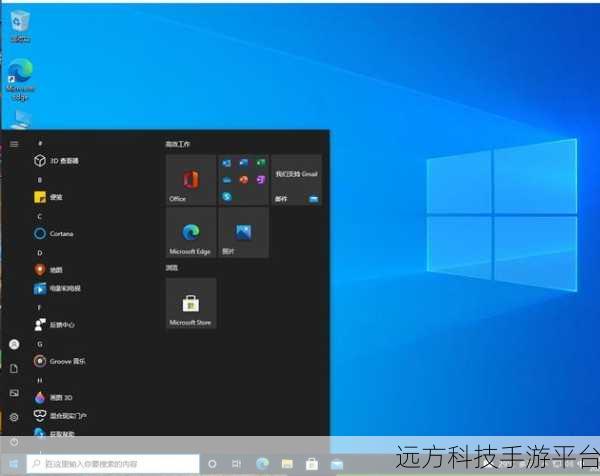Open the Office tile
The height and width of the screenshot is (476, 600).
191,180
